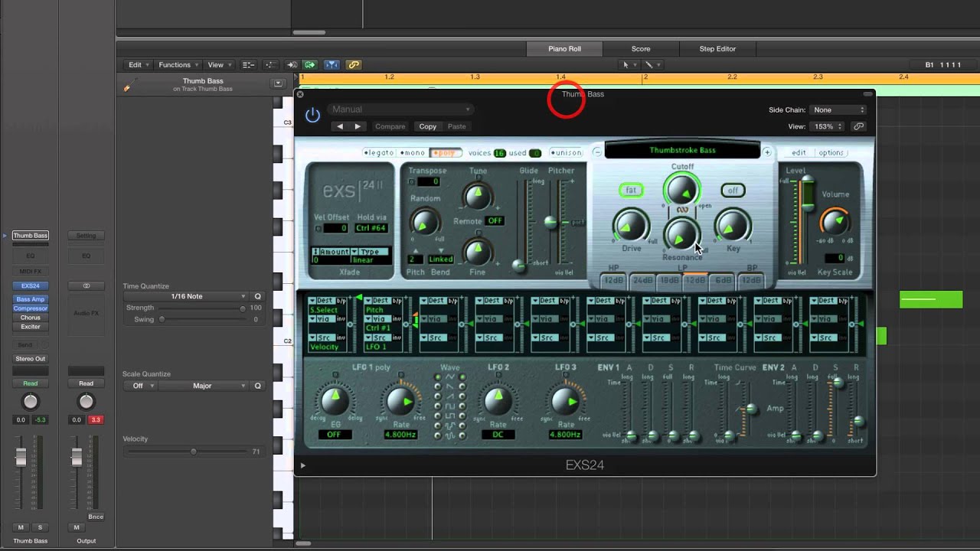Open the Hold via Ctrl #64 dropdown
980x551 pixels.
(371, 228)
